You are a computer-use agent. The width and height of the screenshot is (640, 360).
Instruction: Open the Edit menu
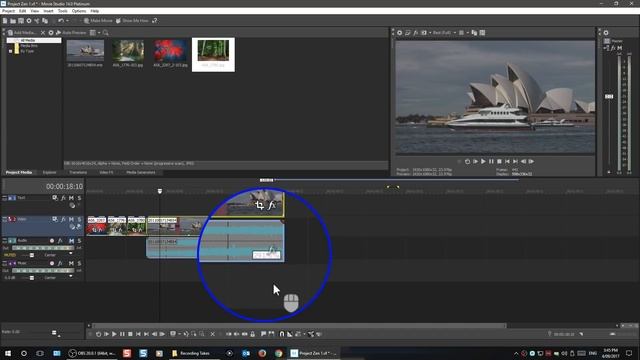tap(22, 11)
